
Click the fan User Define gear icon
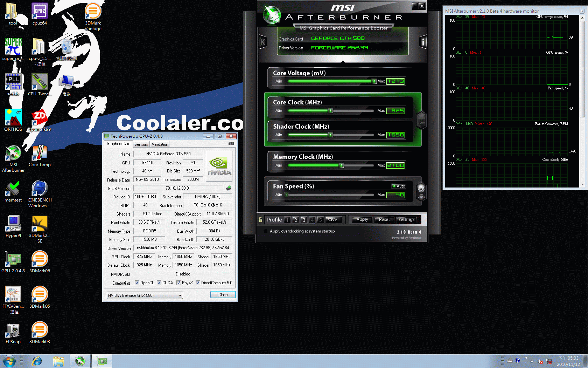tap(421, 190)
